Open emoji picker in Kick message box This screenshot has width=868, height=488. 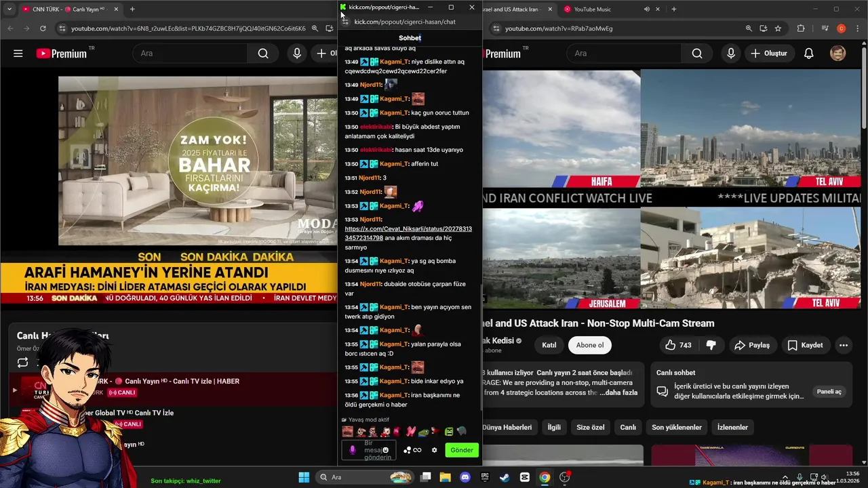point(385,450)
